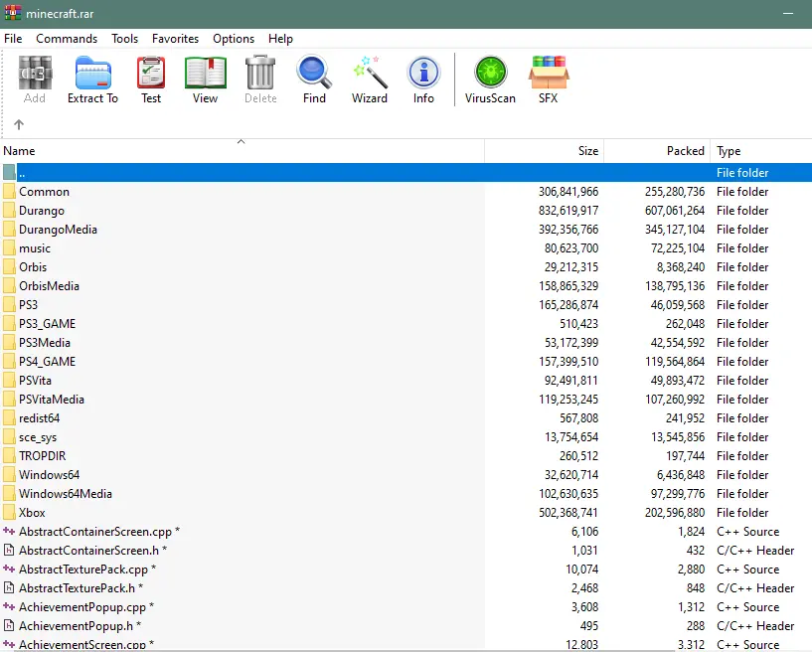Screen dimensions: 812x652
Task: Open the Tools menu
Action: point(125,39)
